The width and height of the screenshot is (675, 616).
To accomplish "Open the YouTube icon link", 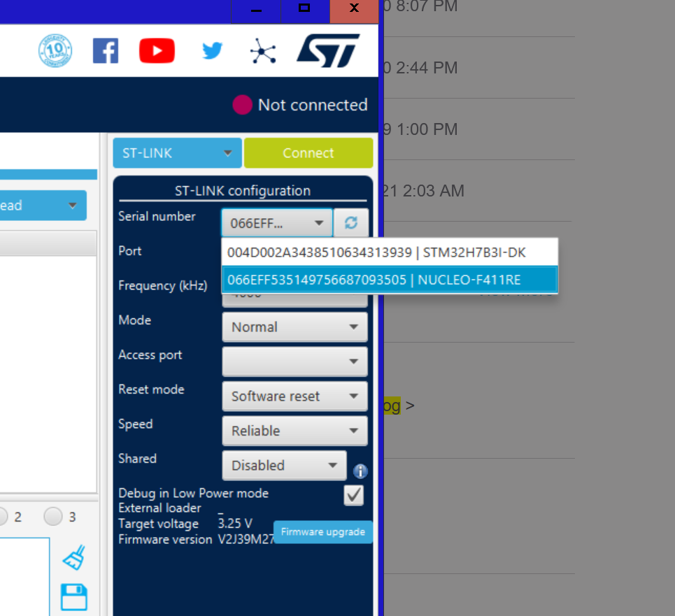I will 157,51.
